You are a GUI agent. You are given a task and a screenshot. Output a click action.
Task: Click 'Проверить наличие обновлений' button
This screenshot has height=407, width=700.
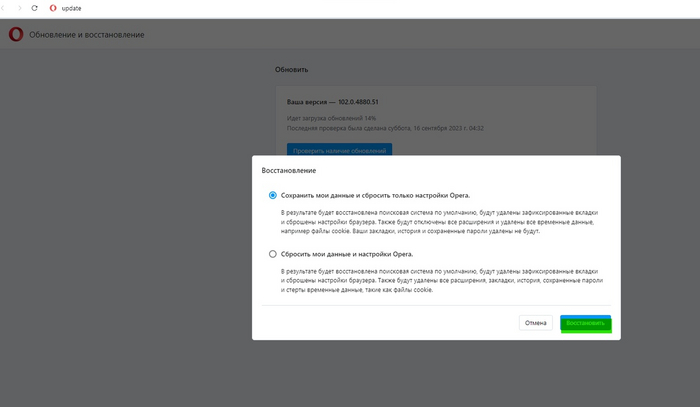click(x=339, y=150)
